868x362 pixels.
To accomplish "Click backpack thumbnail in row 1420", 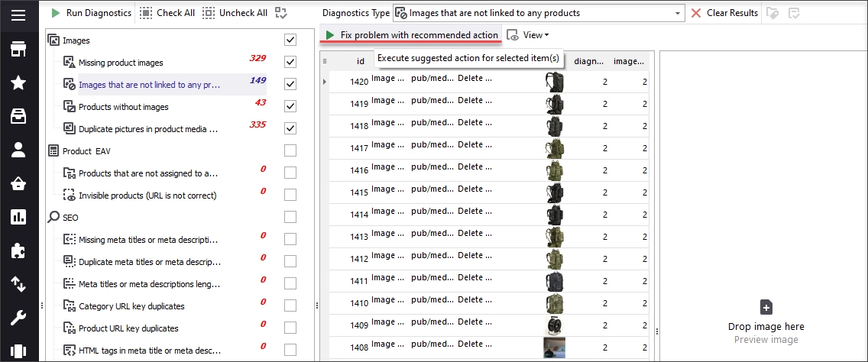I will point(553,82).
